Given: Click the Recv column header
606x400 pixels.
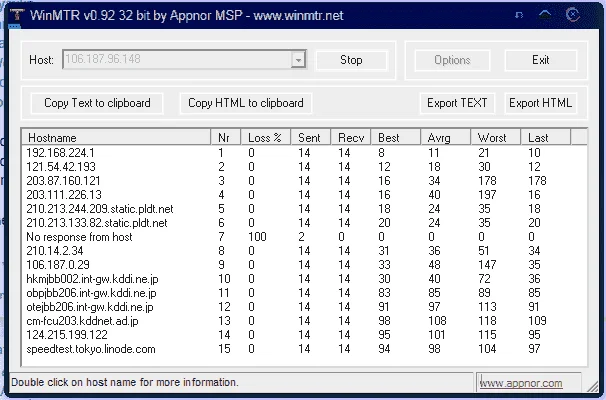Looking at the screenshot, I should (x=351, y=138).
